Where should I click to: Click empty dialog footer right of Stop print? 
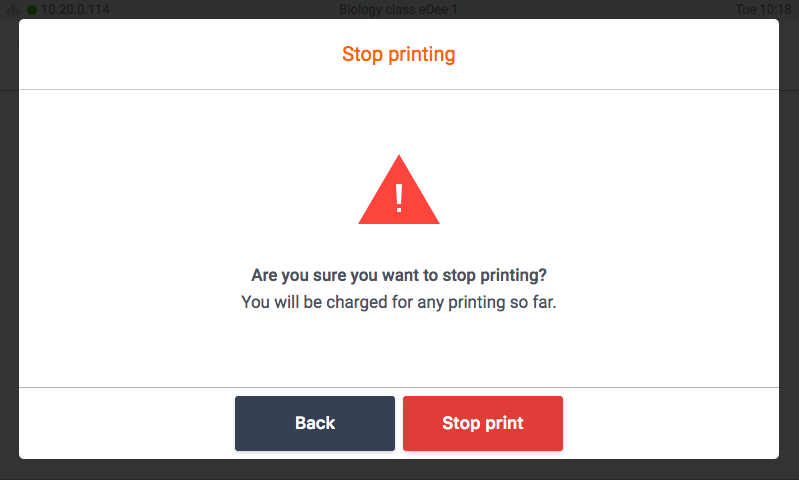click(670, 423)
